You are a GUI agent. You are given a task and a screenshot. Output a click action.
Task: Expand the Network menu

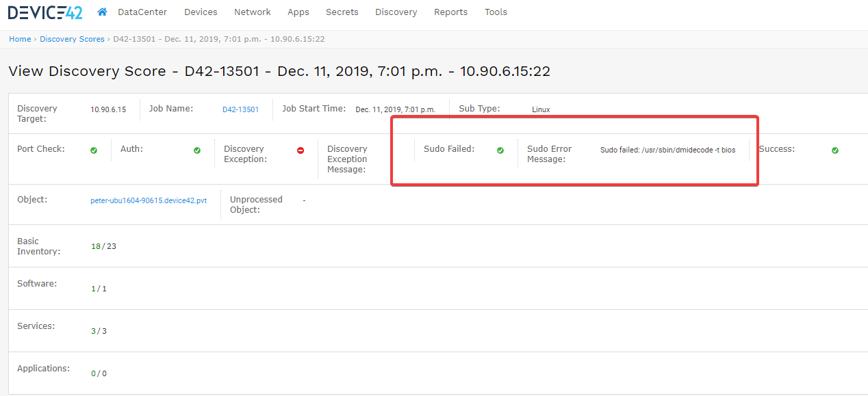coord(253,12)
